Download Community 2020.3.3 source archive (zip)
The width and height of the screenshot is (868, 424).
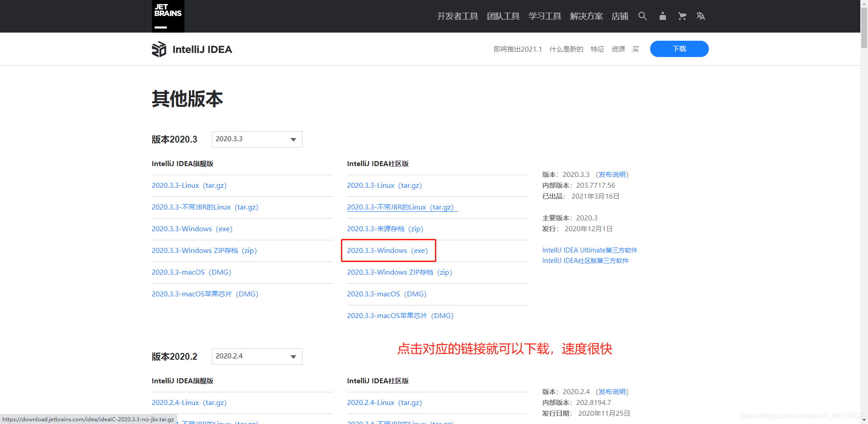pyautogui.click(x=385, y=229)
